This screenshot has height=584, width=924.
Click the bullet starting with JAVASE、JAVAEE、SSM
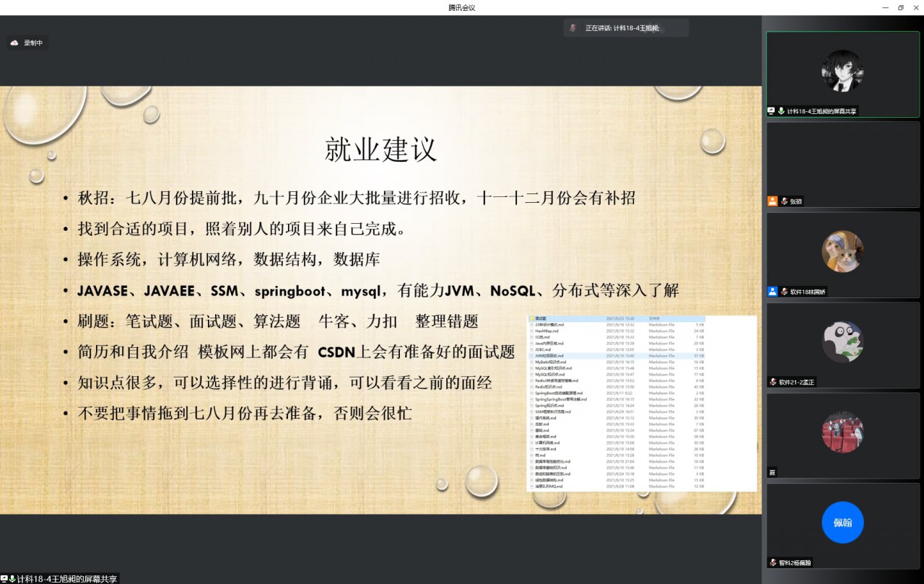pos(378,290)
